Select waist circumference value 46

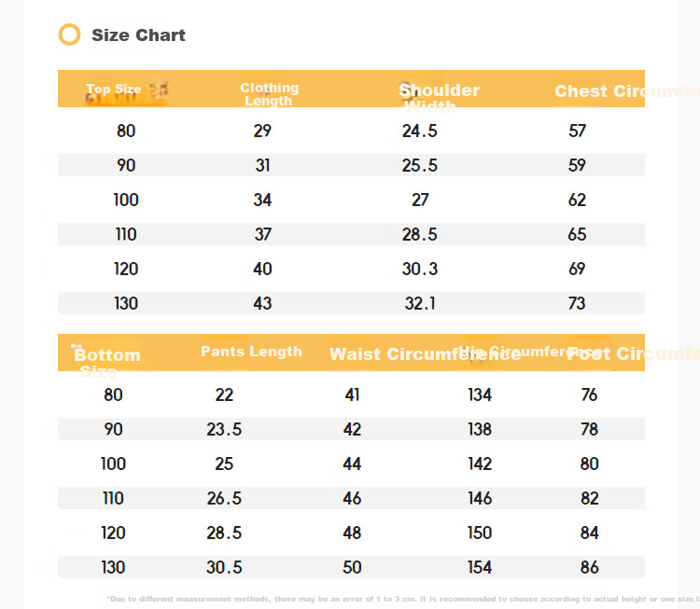pos(352,498)
